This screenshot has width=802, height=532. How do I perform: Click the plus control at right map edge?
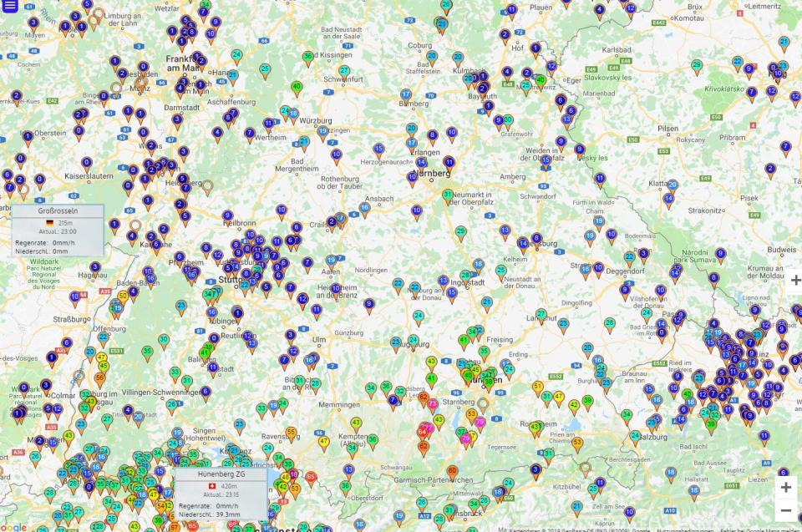click(x=795, y=281)
